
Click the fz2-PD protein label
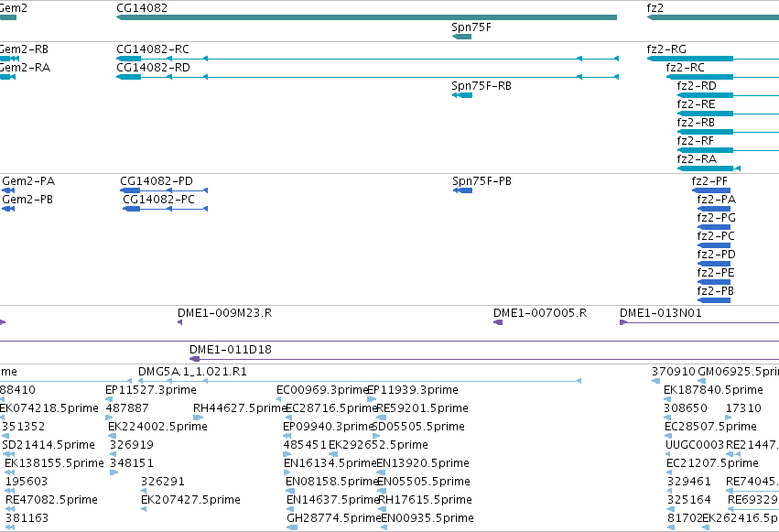click(x=717, y=255)
